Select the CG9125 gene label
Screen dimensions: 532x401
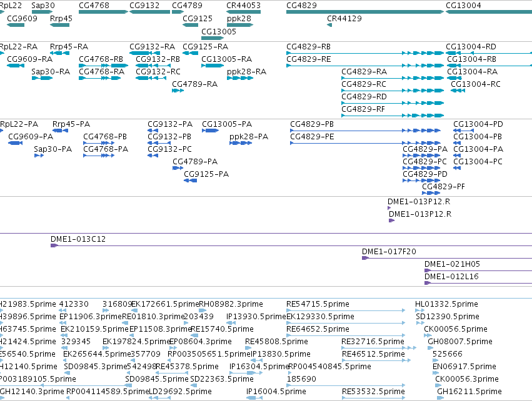[198, 18]
